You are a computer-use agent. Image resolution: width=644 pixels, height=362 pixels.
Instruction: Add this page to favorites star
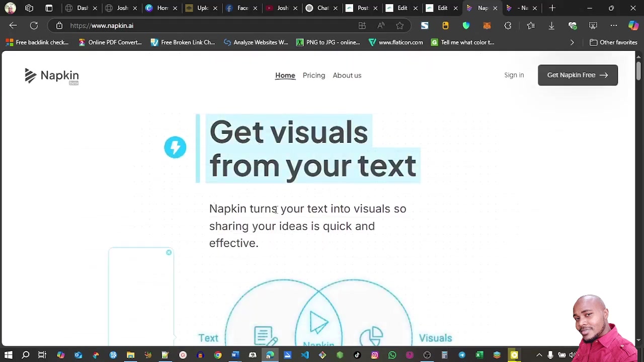[x=399, y=26]
